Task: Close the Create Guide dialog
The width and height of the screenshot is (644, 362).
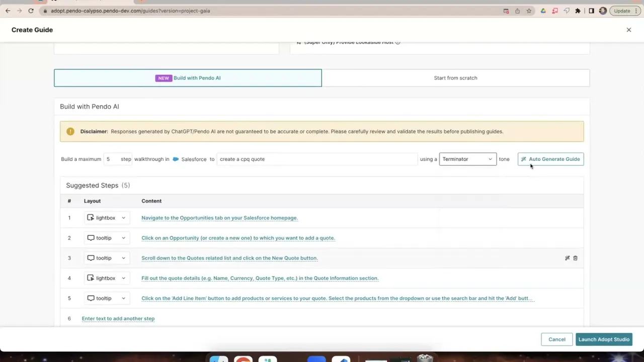Action: coord(628,30)
